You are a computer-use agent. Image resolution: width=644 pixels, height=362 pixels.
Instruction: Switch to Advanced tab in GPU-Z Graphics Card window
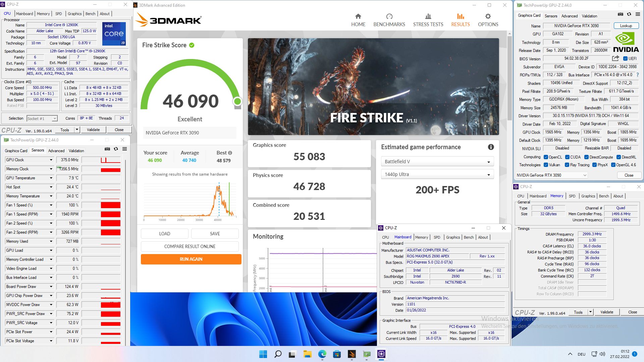[569, 16]
